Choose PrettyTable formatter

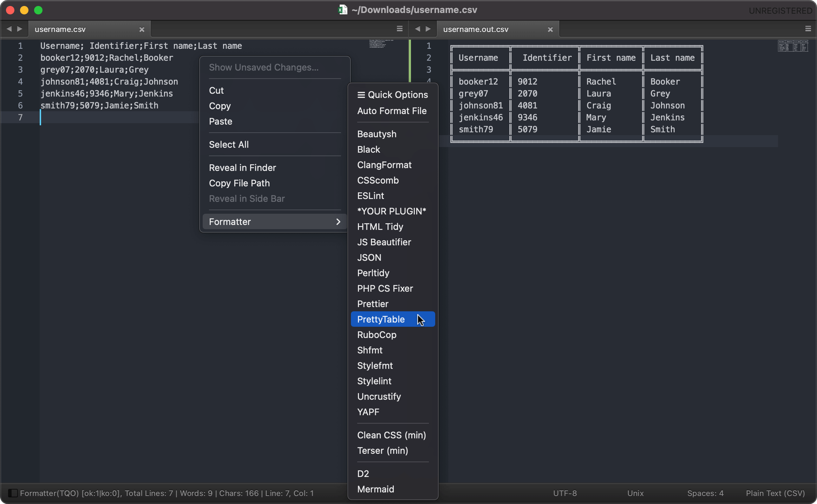tap(381, 319)
